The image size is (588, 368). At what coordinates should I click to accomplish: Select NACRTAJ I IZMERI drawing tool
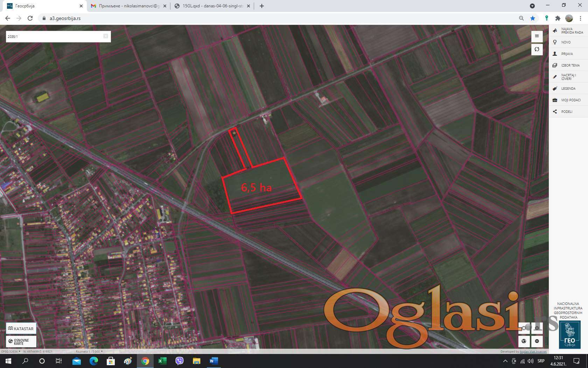point(568,77)
